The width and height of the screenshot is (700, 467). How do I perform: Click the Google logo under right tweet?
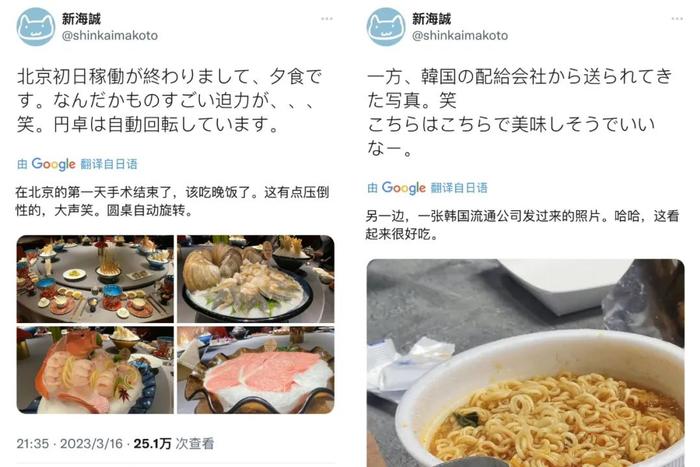coord(404,188)
